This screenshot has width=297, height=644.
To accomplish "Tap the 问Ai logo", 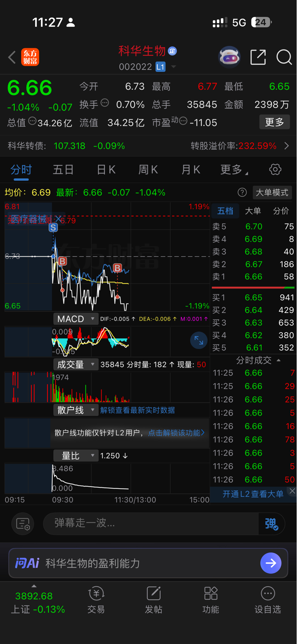I will 27,563.
